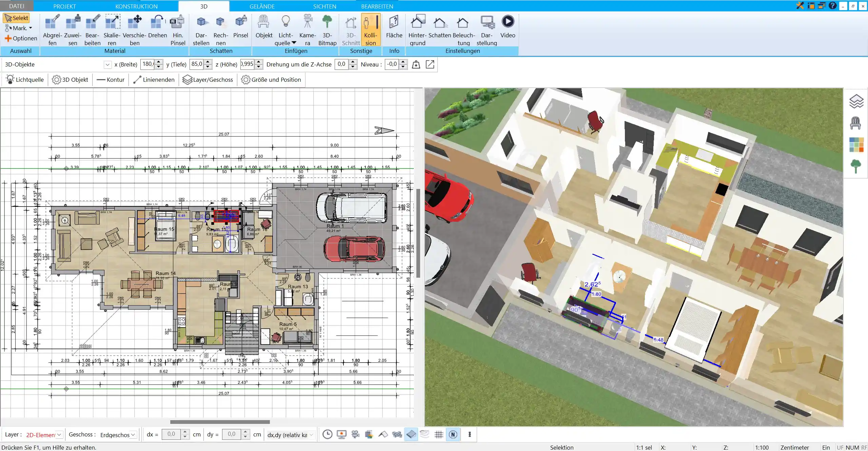The image size is (868, 451).
Task: Switch to the GELÄNDE tab
Action: (x=262, y=6)
